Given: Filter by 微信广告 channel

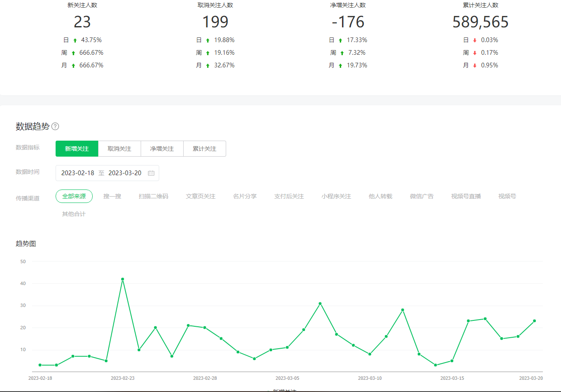Looking at the screenshot, I should (422, 196).
